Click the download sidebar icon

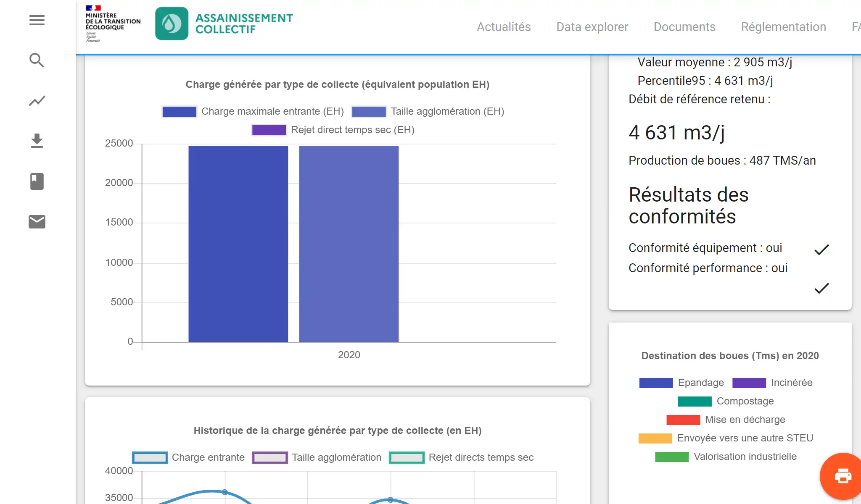37,141
